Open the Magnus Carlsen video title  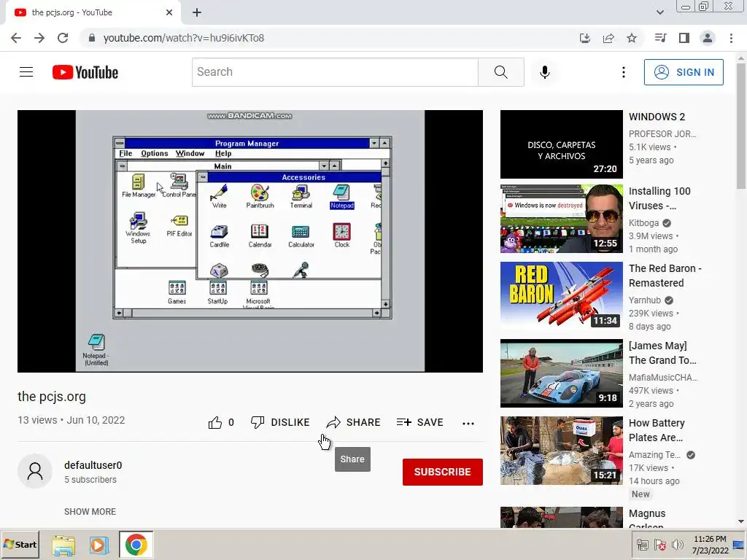coord(647,519)
